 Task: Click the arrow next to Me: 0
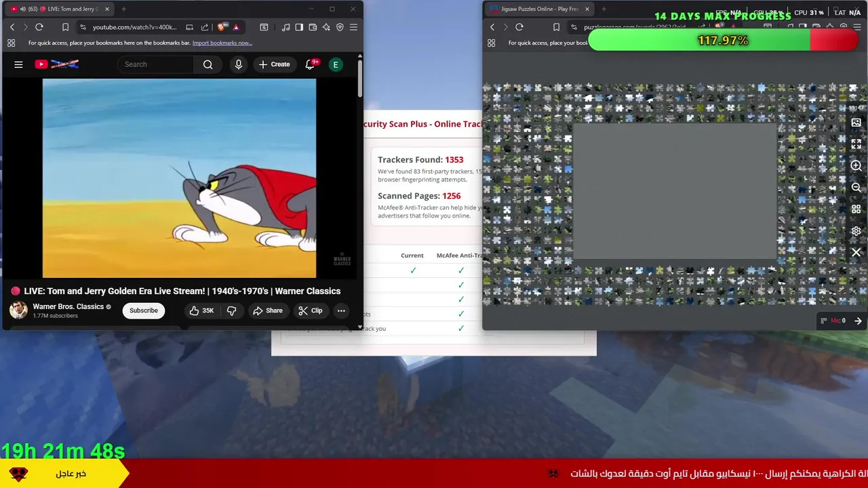point(858,321)
